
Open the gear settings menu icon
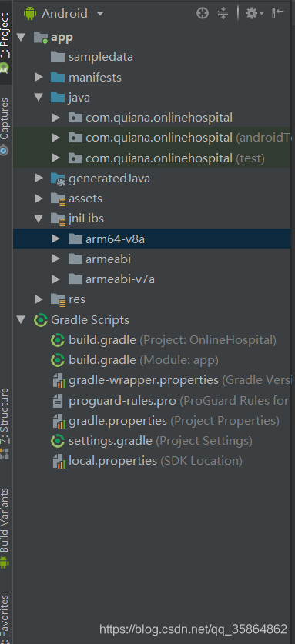click(254, 14)
